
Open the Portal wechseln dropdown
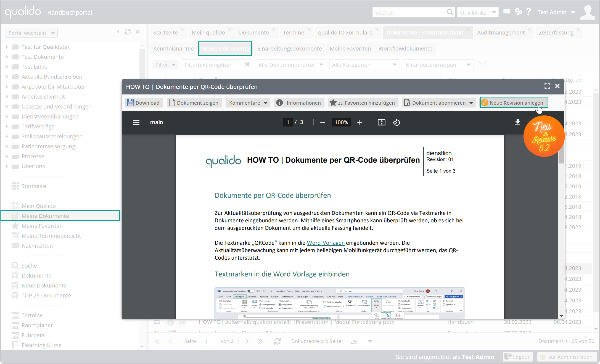coord(31,33)
